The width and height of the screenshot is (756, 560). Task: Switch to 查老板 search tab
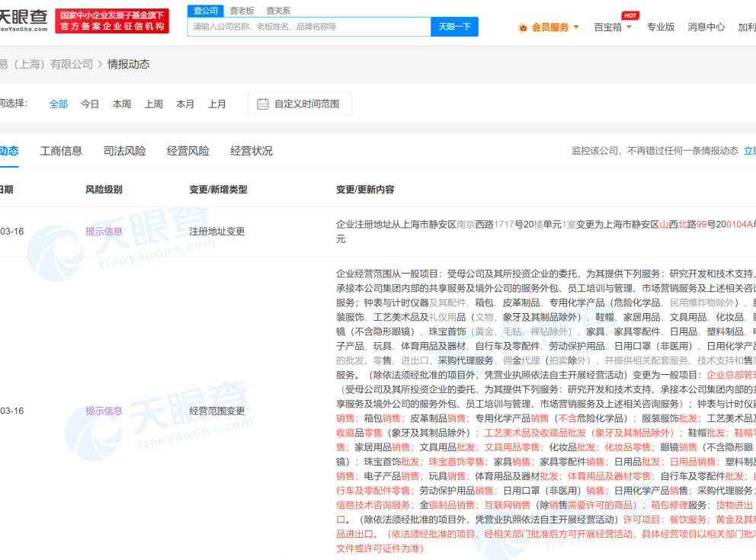point(242,11)
